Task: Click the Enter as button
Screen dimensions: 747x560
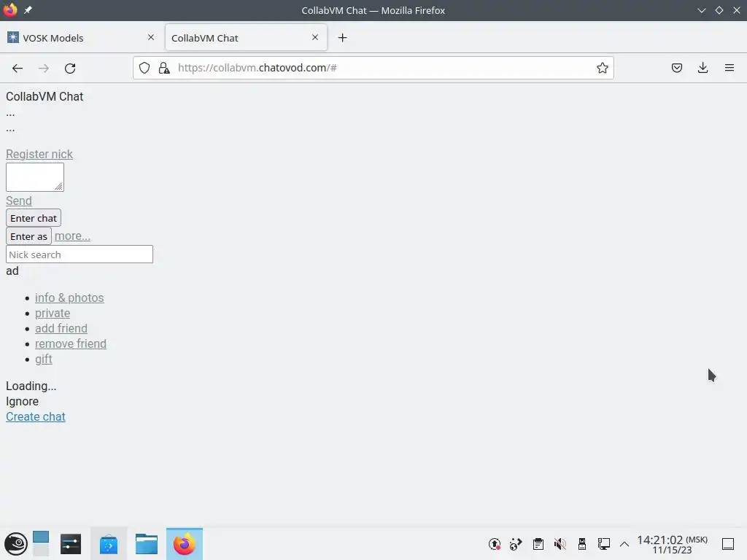Action: point(28,236)
